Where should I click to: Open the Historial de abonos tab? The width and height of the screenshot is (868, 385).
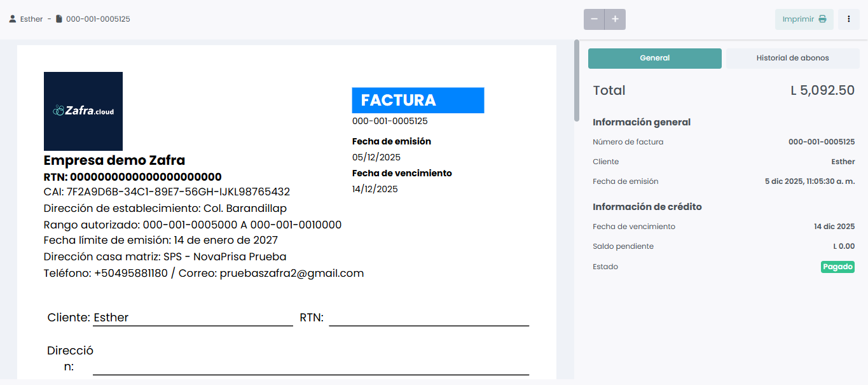792,58
